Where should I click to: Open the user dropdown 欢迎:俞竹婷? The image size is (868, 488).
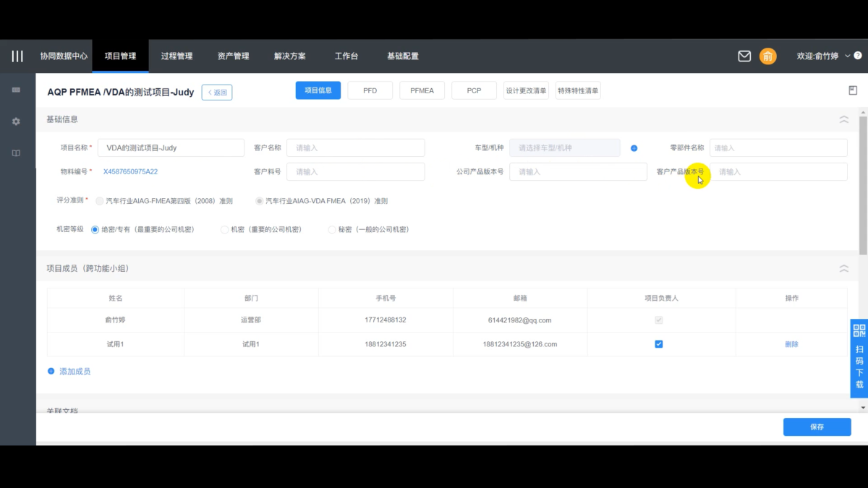point(823,56)
